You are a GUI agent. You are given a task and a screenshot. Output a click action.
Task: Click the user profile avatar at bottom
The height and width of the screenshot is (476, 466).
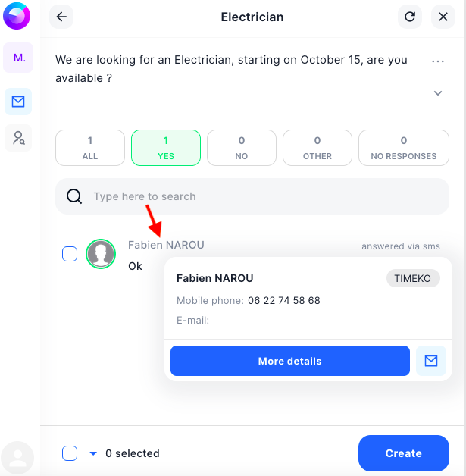(17, 458)
